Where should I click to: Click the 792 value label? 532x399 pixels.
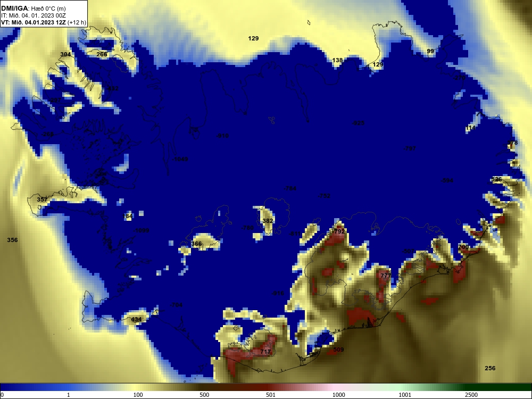pyautogui.click(x=339, y=231)
